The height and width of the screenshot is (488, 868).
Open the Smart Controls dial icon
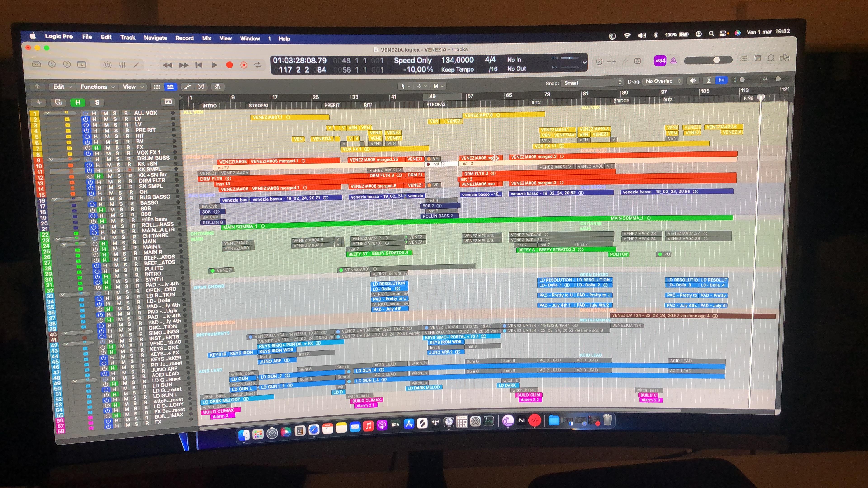[x=108, y=65]
